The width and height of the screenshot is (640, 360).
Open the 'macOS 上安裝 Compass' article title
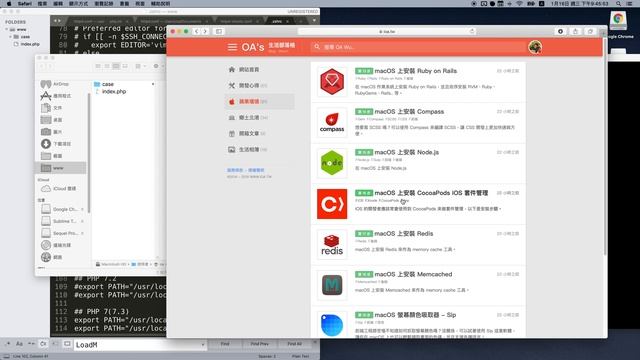pos(409,111)
